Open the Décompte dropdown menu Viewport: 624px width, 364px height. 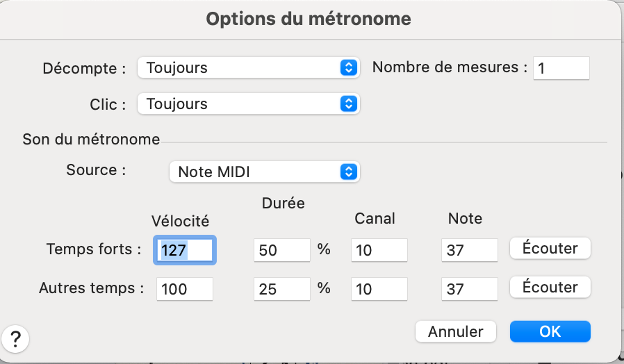247,68
